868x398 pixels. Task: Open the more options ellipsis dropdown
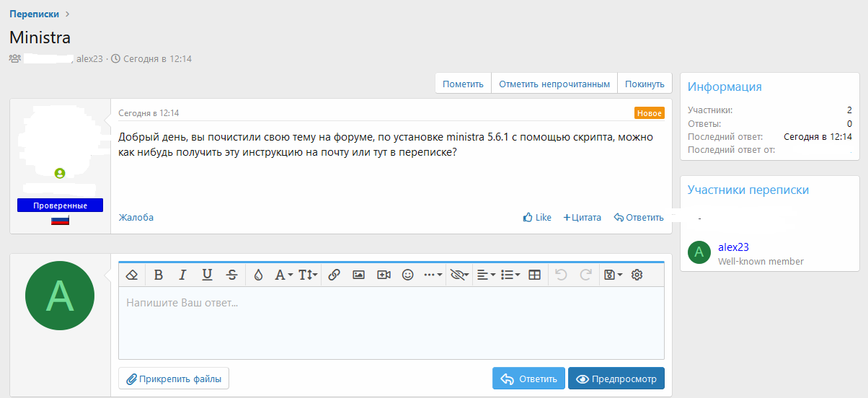433,275
